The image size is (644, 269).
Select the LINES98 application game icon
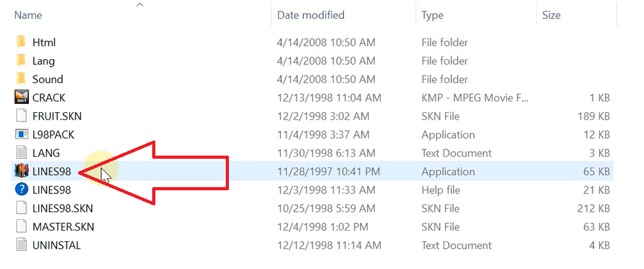[x=21, y=171]
